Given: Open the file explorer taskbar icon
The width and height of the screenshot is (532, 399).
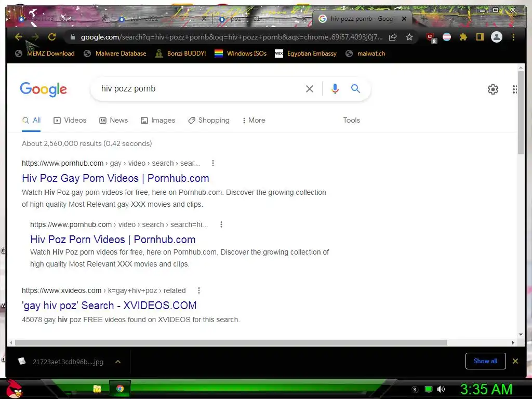Looking at the screenshot, I should tap(97, 389).
